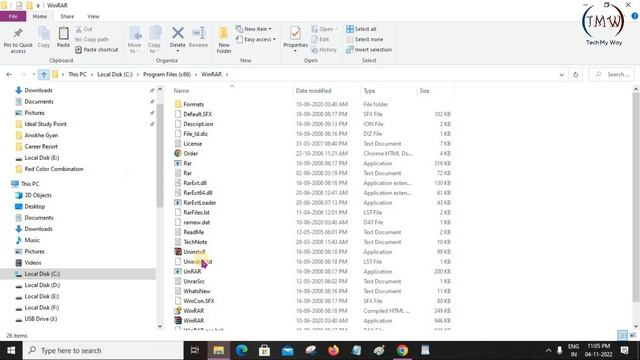Open the Easy access dropdown

(x=256, y=39)
